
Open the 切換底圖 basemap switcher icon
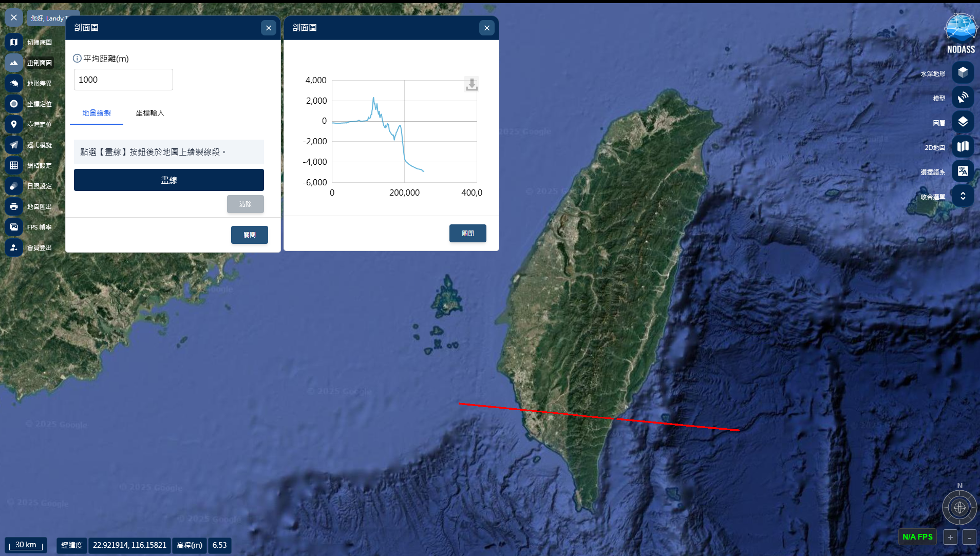pyautogui.click(x=14, y=42)
